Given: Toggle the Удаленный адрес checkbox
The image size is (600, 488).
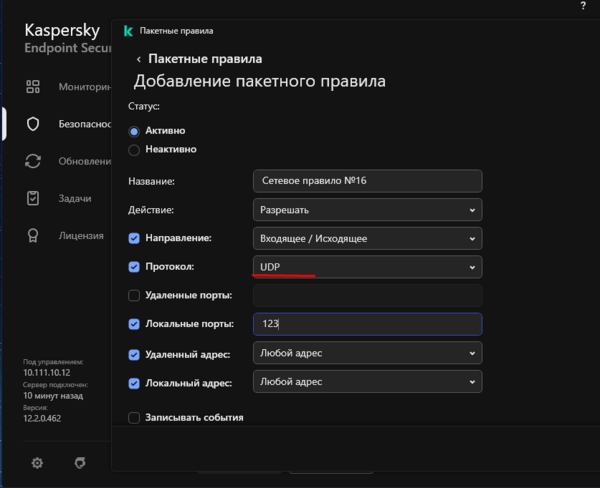Looking at the screenshot, I should (x=134, y=355).
